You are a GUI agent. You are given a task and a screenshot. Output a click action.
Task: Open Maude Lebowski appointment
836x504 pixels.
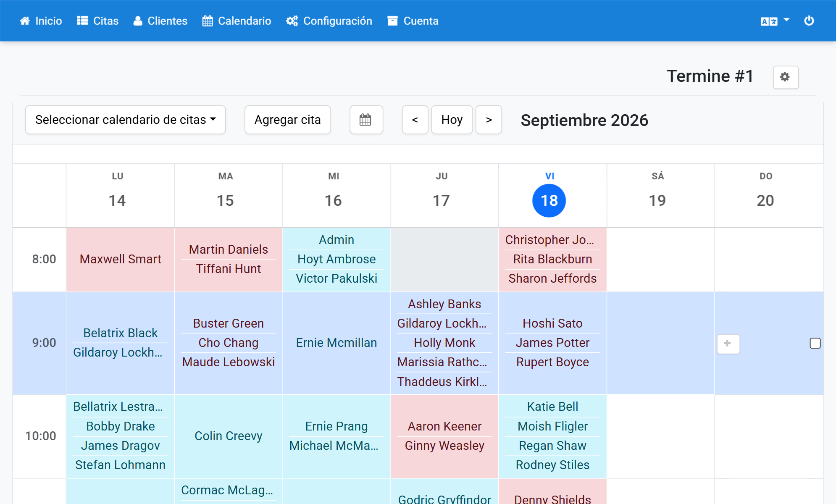(228, 362)
